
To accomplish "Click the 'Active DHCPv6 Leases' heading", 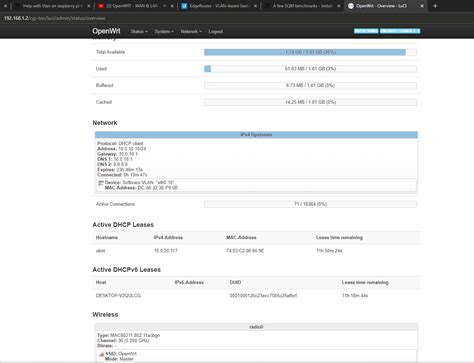I will 127,270.
